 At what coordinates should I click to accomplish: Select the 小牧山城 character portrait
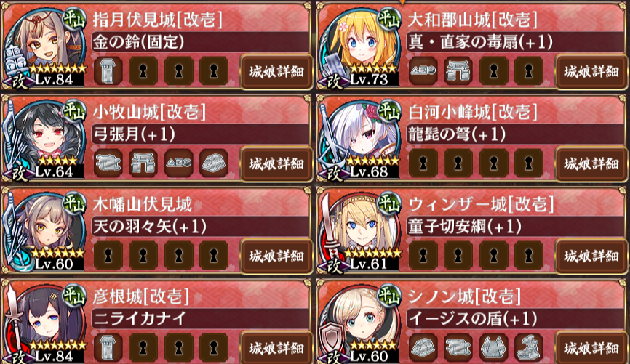tap(44, 139)
